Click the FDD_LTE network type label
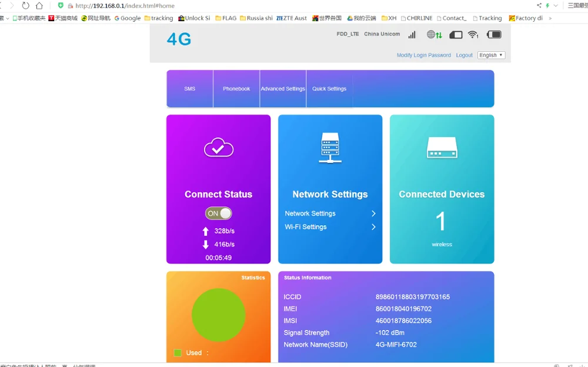 (x=348, y=34)
